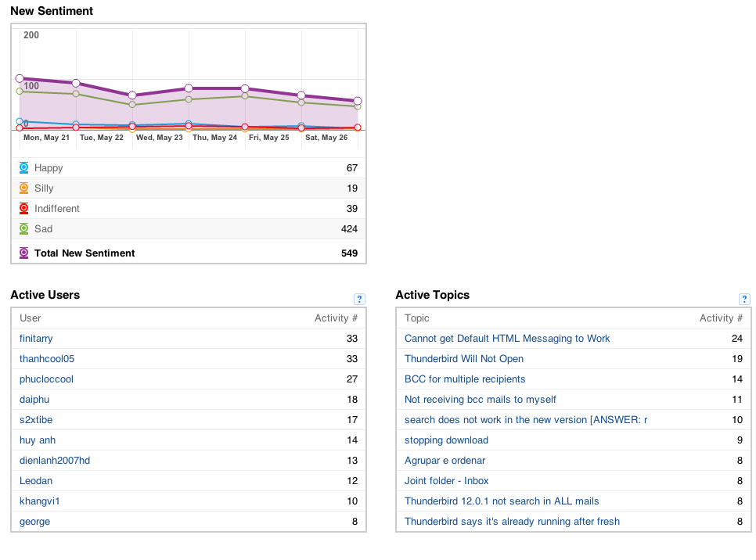Click the Silly sentiment legend icon
This screenshot has width=756, height=560.
coord(23,188)
